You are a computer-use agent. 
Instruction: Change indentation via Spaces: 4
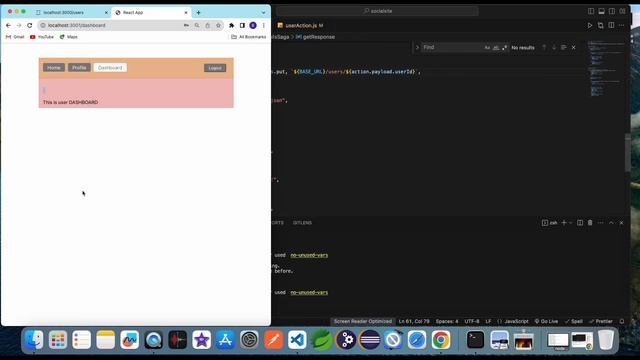447,321
